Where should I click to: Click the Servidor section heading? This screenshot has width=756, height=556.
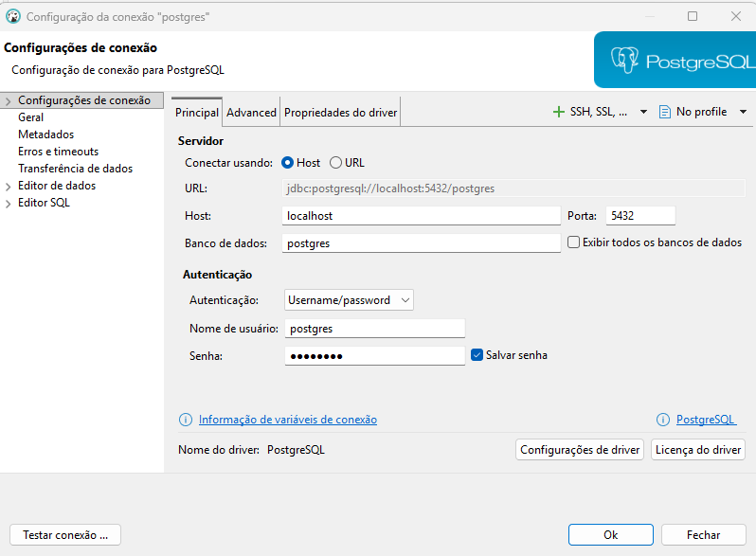click(x=201, y=141)
